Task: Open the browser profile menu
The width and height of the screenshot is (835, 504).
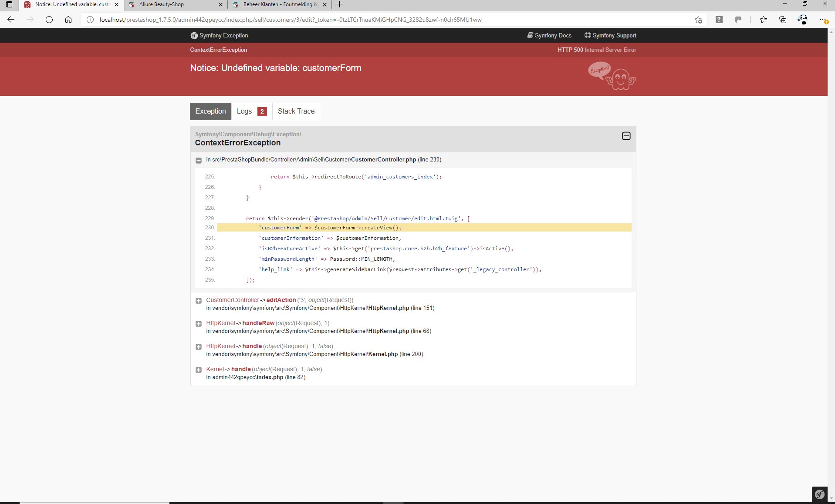Action: (802, 20)
